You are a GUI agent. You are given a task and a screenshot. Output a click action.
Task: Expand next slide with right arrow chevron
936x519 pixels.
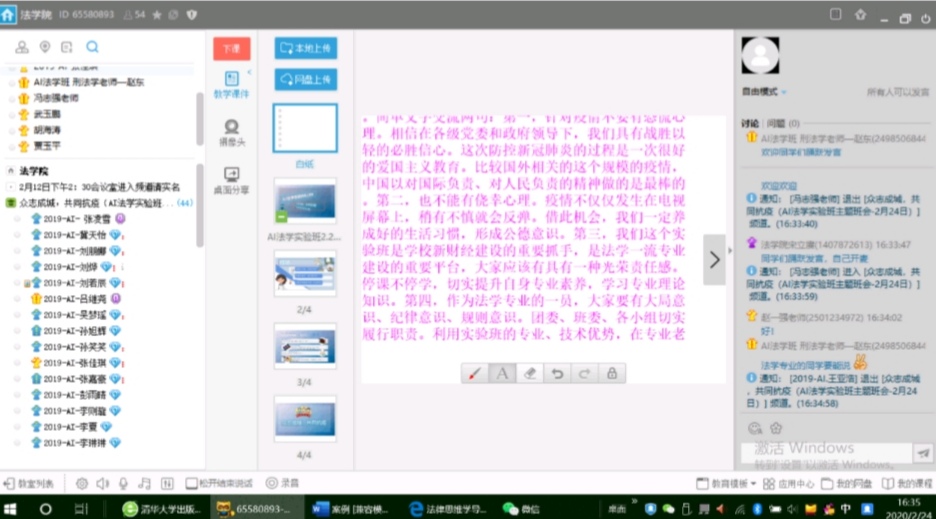714,260
